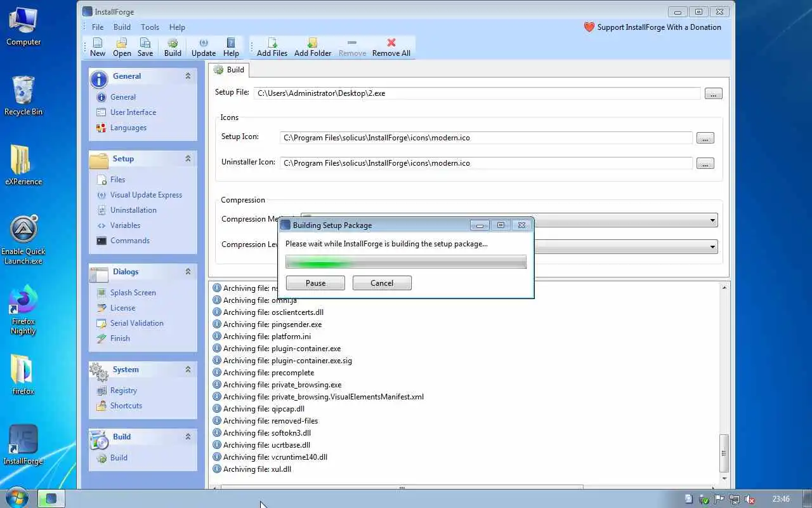This screenshot has height=508, width=812.
Task: Cancel the setup package build
Action: click(382, 283)
